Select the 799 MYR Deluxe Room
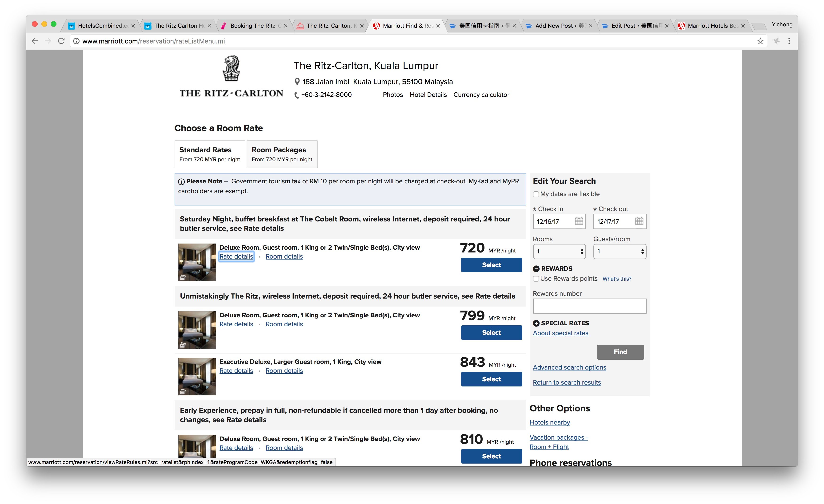This screenshot has width=824, height=504. pyautogui.click(x=491, y=333)
